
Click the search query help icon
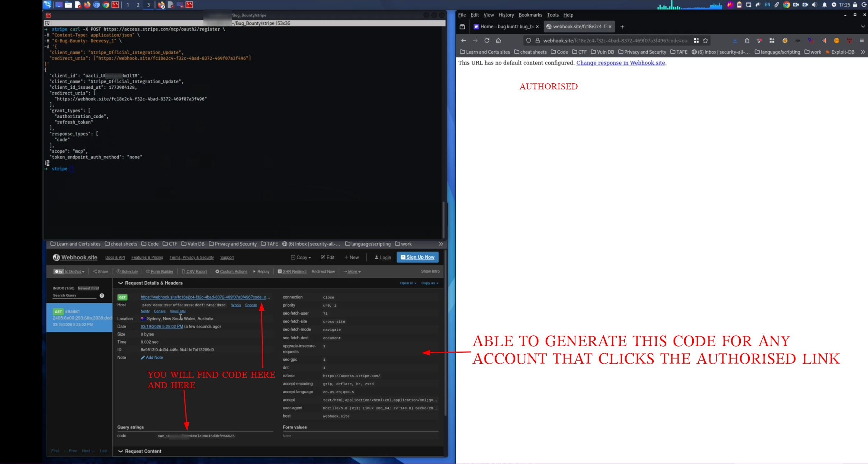pyautogui.click(x=102, y=296)
